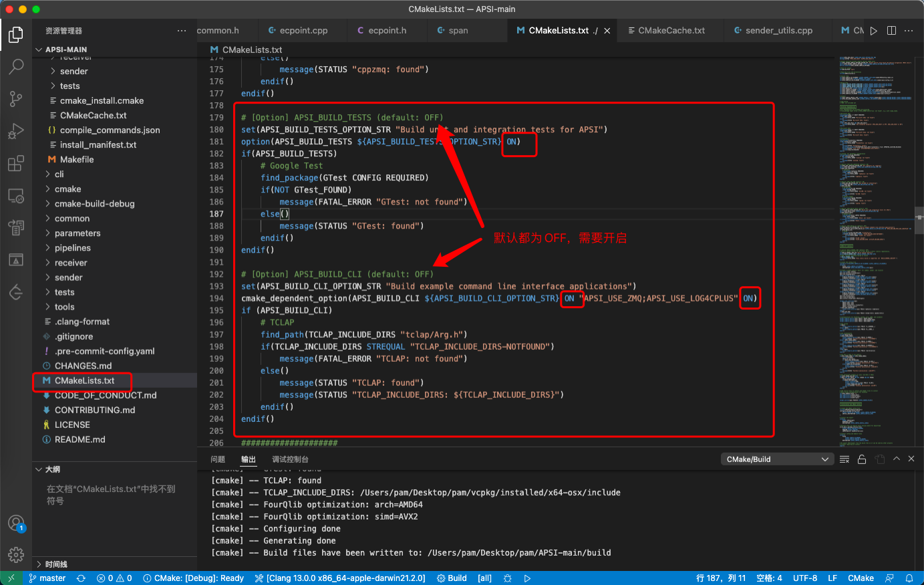
Task: Open the Remote Explorer view
Action: click(16, 195)
